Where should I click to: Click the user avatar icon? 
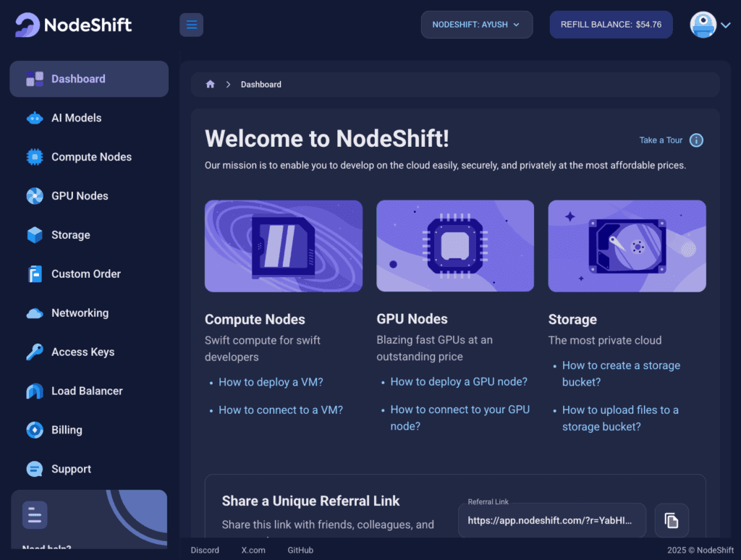(703, 25)
